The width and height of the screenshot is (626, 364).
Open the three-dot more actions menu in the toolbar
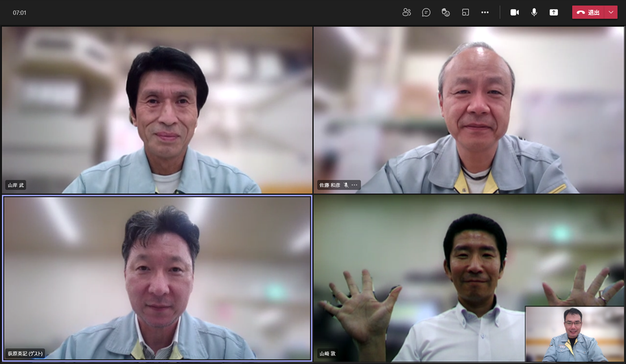tap(485, 12)
